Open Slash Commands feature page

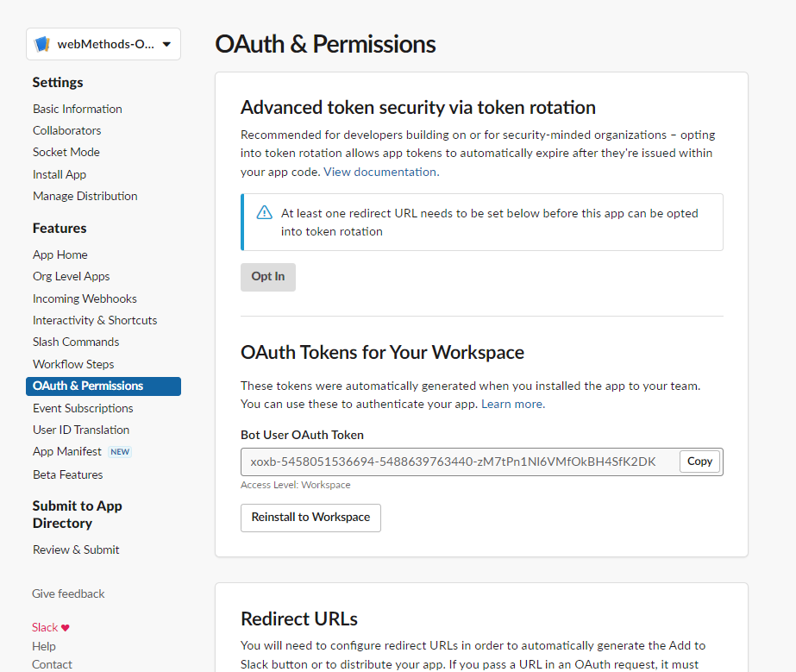pyautogui.click(x=76, y=342)
